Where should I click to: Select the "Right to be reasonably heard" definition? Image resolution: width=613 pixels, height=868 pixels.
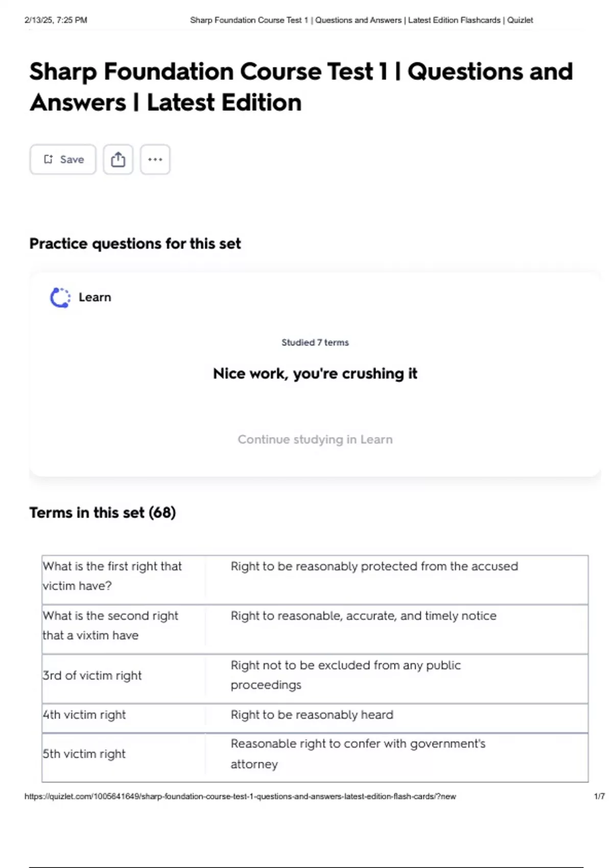[x=312, y=715]
